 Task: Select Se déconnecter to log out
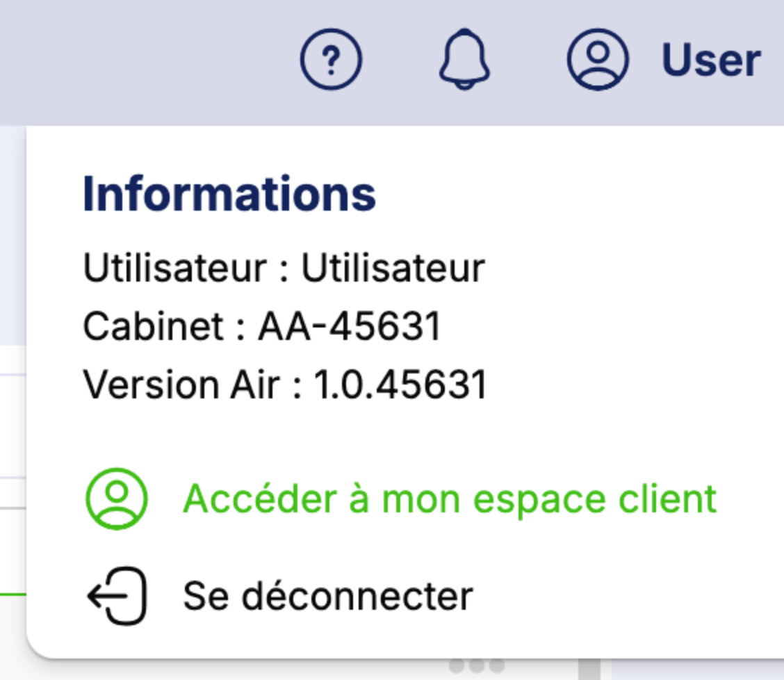(x=327, y=596)
